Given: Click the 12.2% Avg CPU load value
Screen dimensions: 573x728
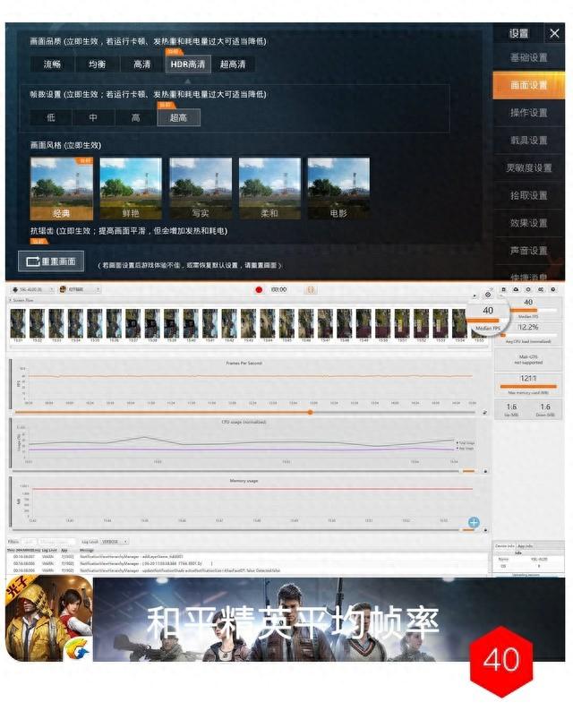Looking at the screenshot, I should tap(528, 328).
